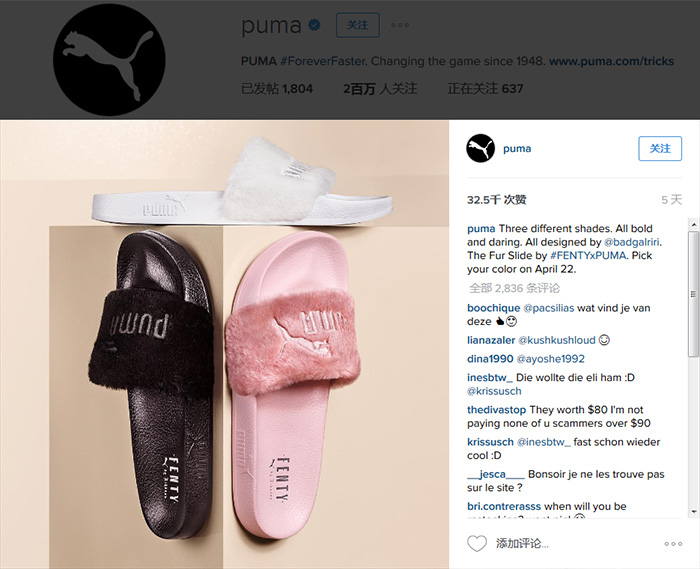
Task: Open boochique's profile from comment
Action: [493, 308]
